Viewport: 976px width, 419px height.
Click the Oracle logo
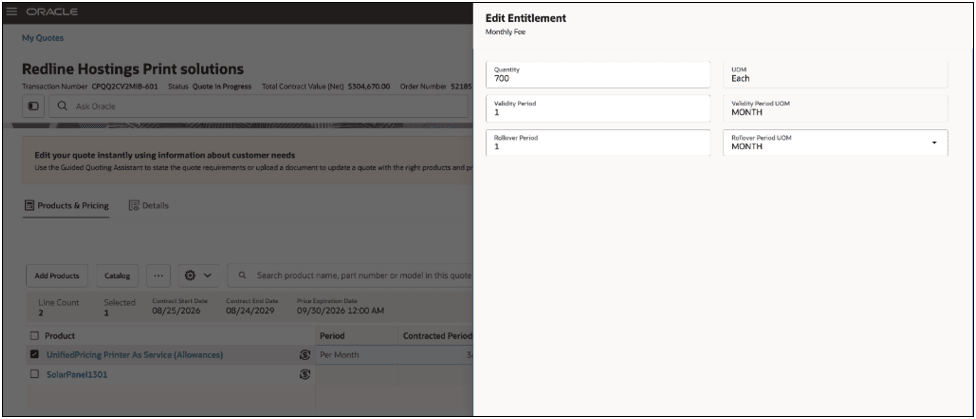[52, 12]
